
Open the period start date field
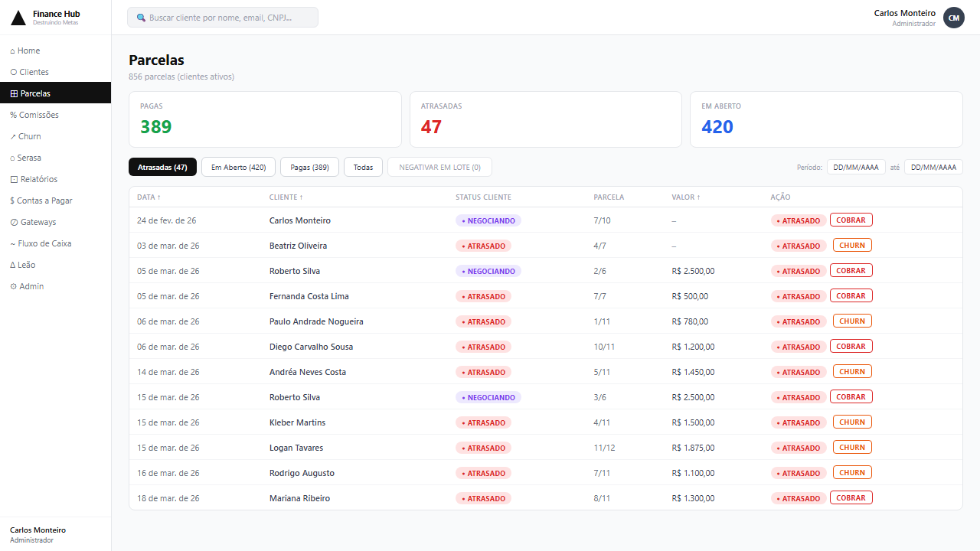click(856, 167)
